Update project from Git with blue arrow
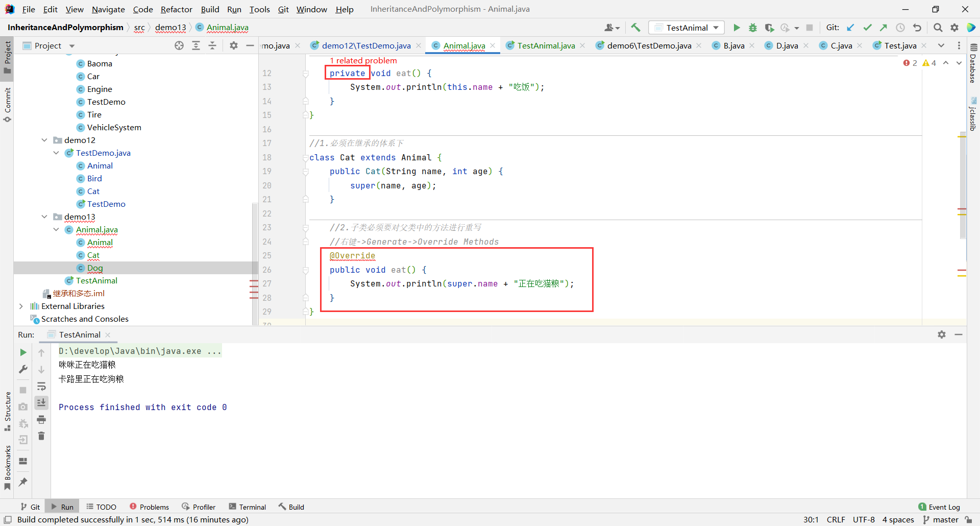The width and height of the screenshot is (980, 526). pos(850,28)
